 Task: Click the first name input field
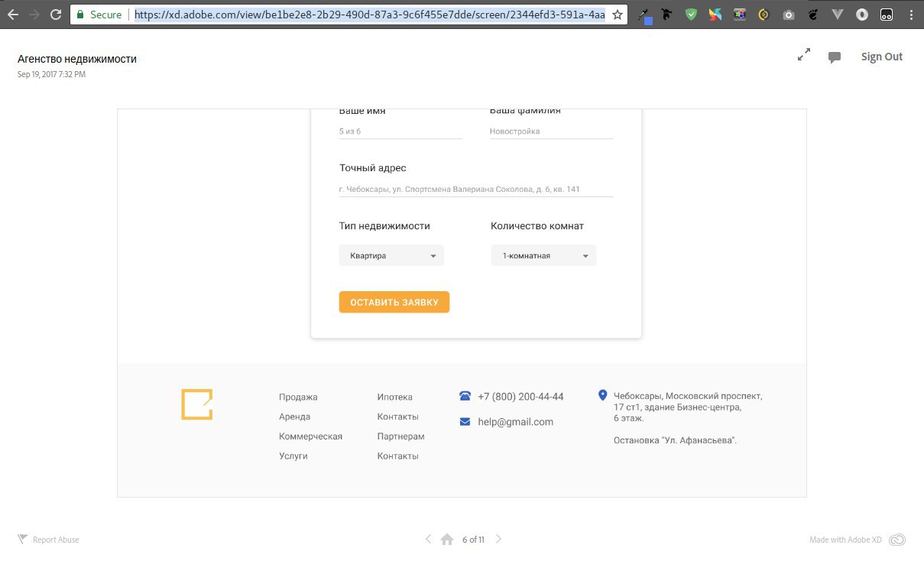click(400, 131)
